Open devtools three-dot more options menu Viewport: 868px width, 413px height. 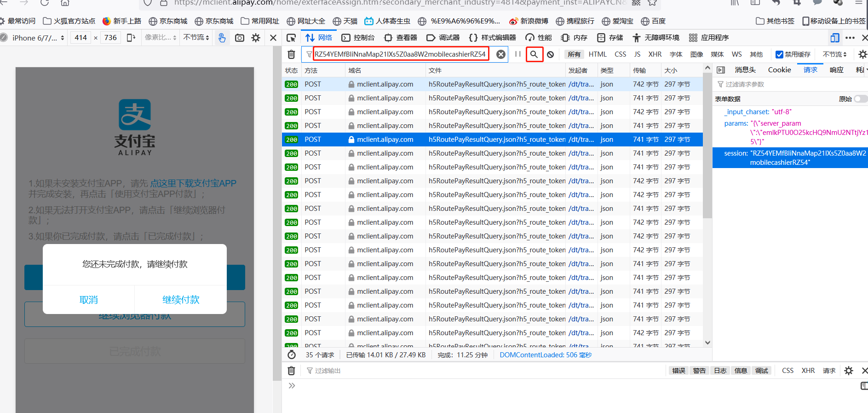850,38
